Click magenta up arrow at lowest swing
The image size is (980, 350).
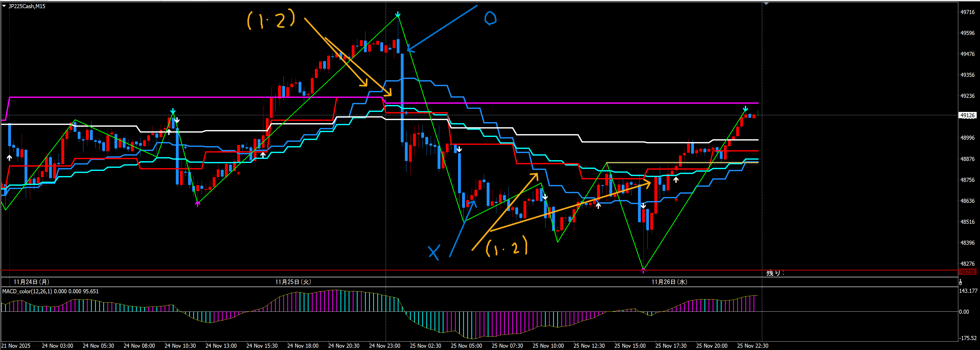(643, 271)
